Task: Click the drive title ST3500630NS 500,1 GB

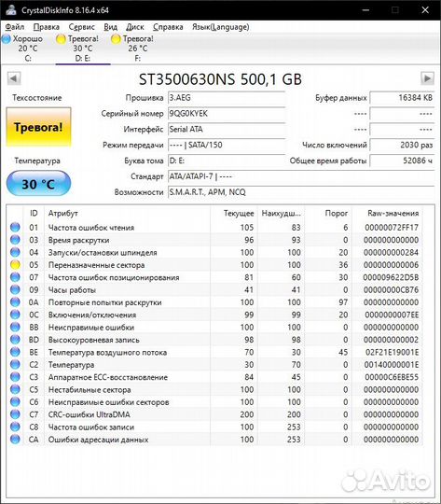Action: [220, 79]
